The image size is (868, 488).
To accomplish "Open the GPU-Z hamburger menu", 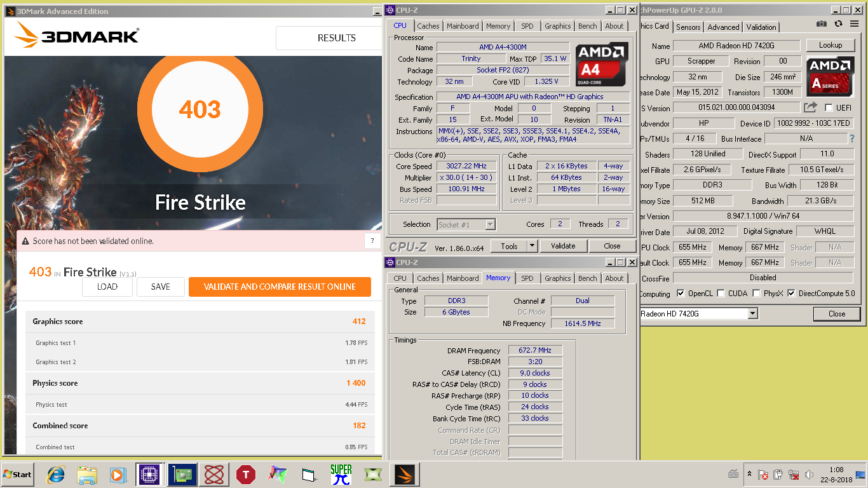I will [853, 24].
